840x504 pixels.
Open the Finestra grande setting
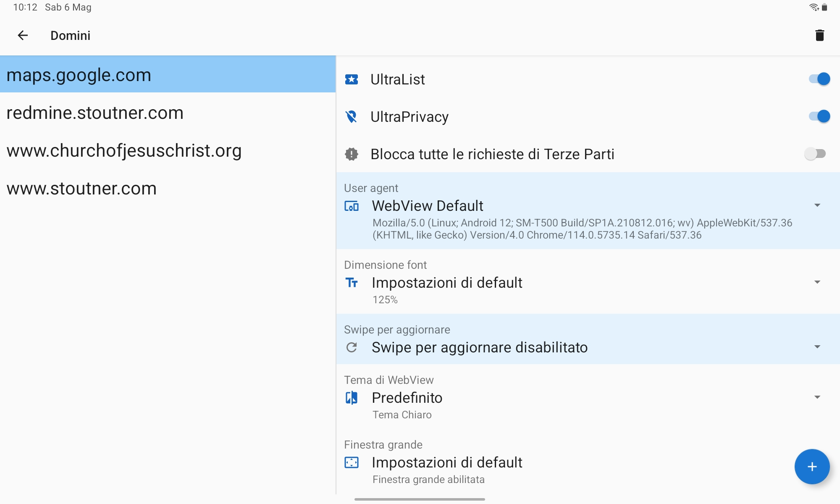point(447,463)
